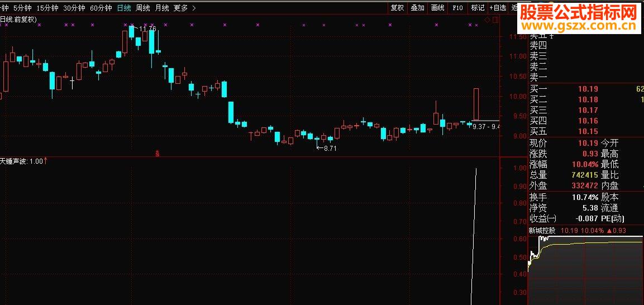Click the 总量 value 742415
This screenshot has width=644, height=305.
point(584,175)
